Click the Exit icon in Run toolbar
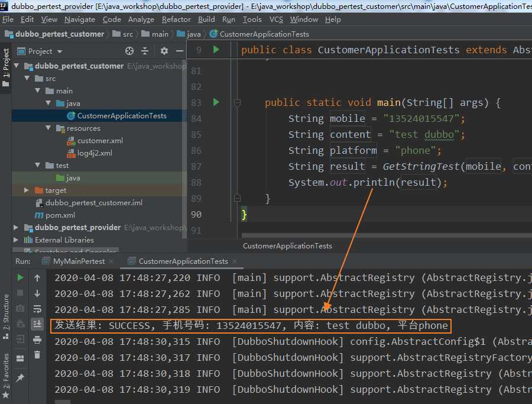 [x=20, y=339]
